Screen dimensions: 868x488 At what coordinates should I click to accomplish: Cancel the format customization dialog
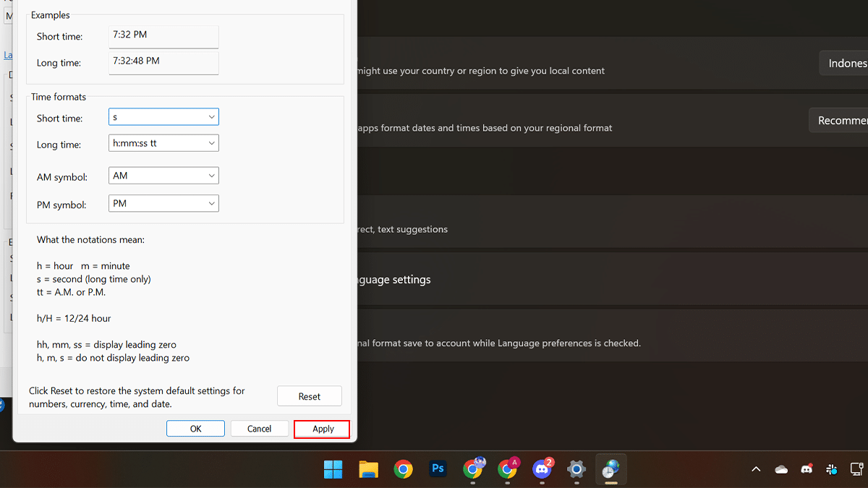click(259, 428)
